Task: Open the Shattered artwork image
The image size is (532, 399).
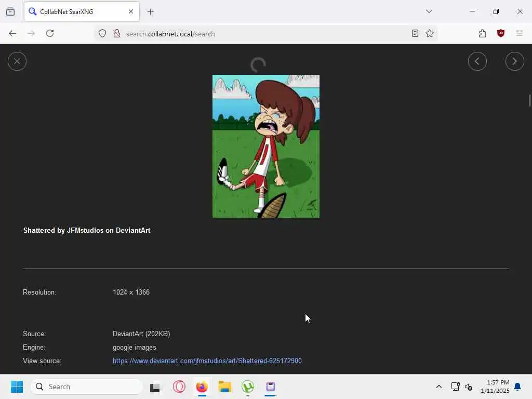Action: coord(266,146)
